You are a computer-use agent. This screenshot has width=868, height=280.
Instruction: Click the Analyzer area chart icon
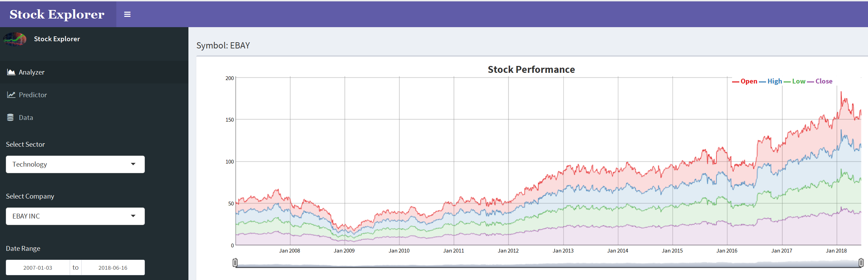coord(11,72)
